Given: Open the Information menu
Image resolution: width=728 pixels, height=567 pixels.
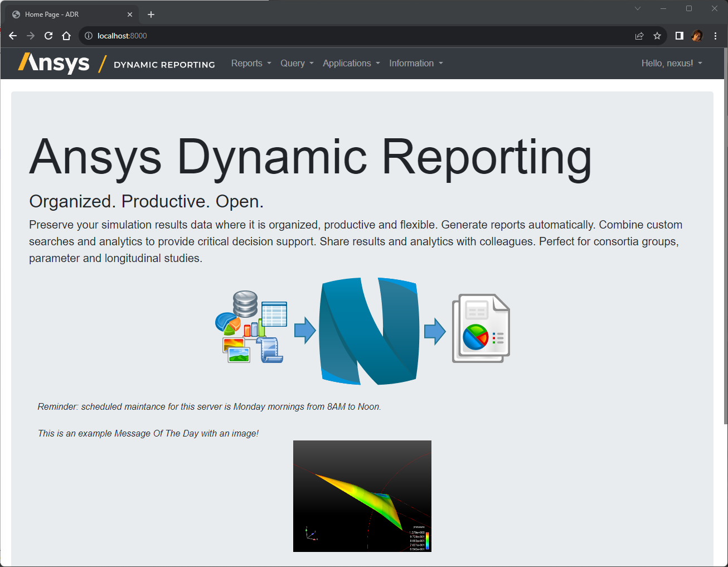Looking at the screenshot, I should tap(416, 63).
